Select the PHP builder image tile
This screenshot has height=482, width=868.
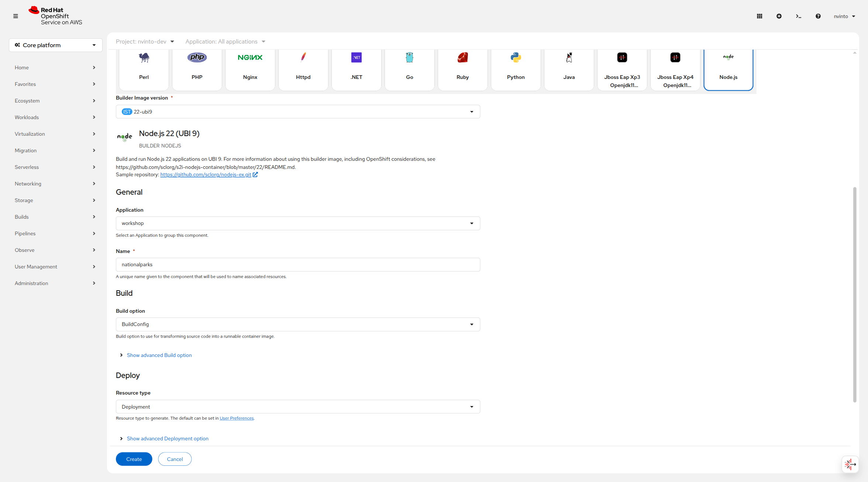(197, 69)
